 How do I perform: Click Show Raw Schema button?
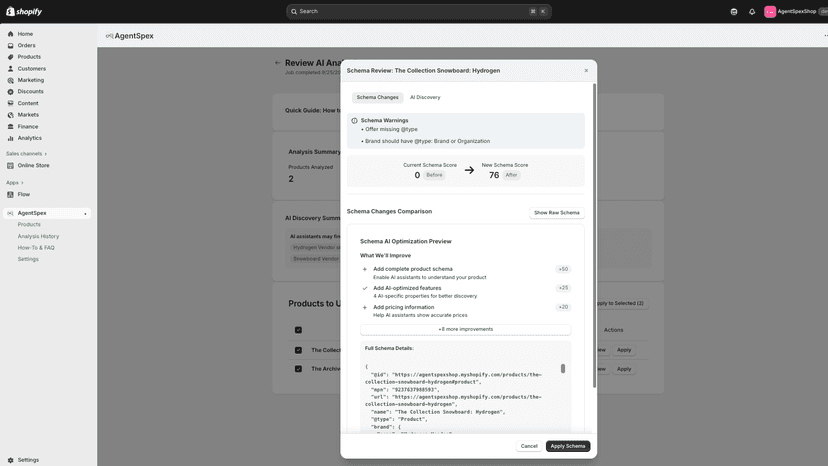(x=557, y=212)
